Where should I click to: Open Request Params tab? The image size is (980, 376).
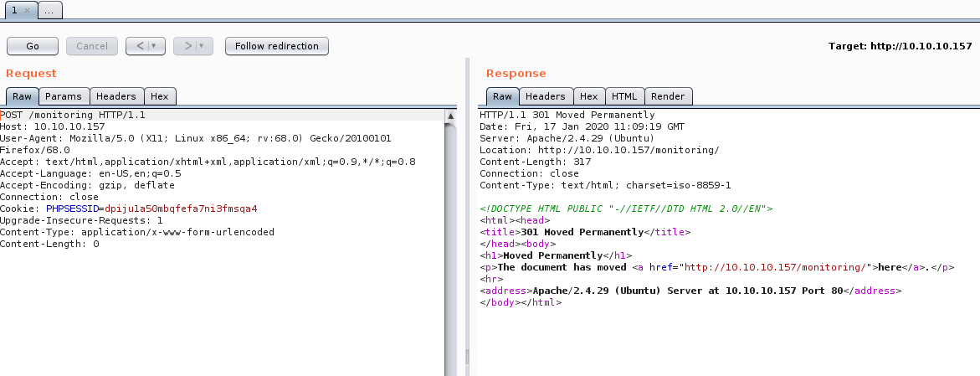[64, 96]
